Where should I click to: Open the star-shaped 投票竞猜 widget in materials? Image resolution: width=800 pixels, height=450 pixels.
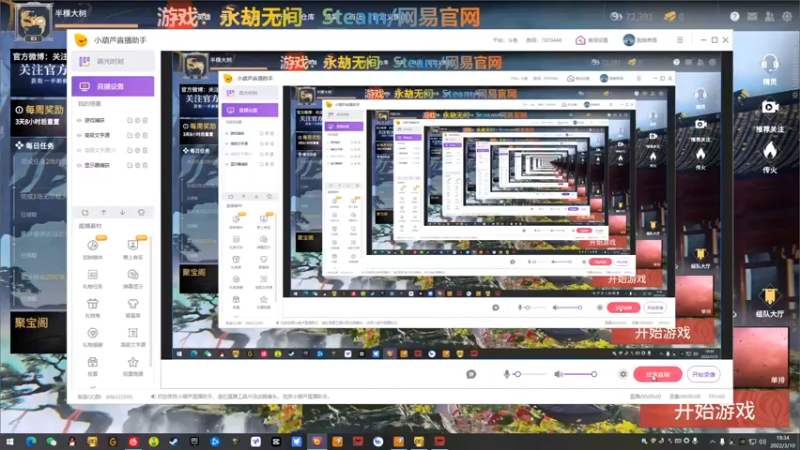pyautogui.click(x=133, y=366)
